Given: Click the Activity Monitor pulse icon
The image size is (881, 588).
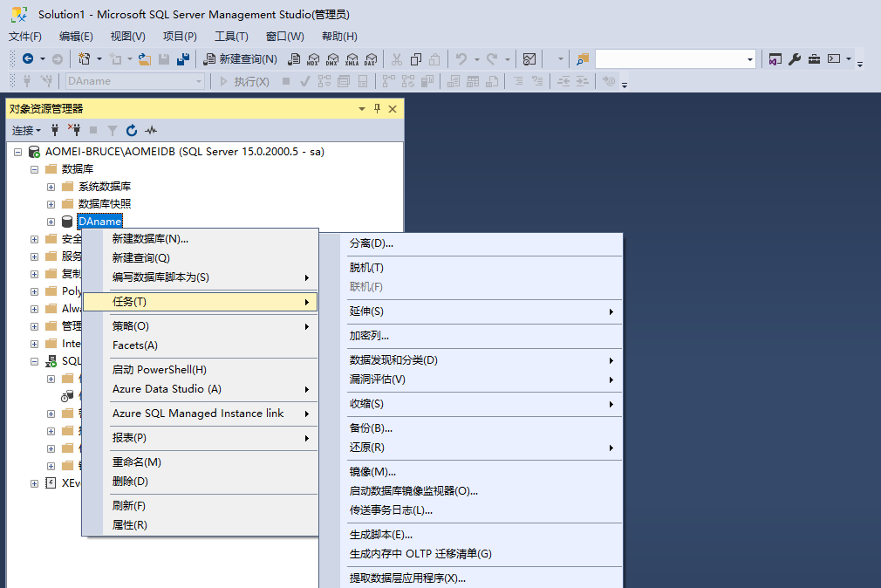Looking at the screenshot, I should pos(151,131).
